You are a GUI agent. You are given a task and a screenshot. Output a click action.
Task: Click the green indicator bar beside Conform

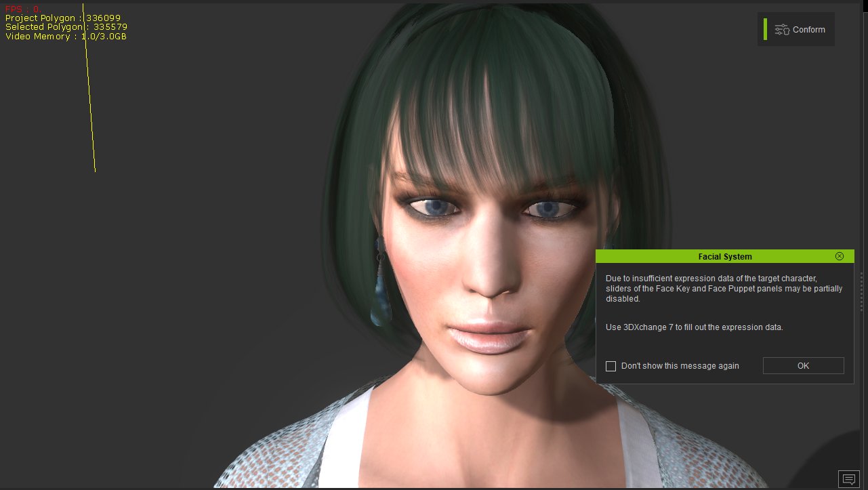(765, 29)
